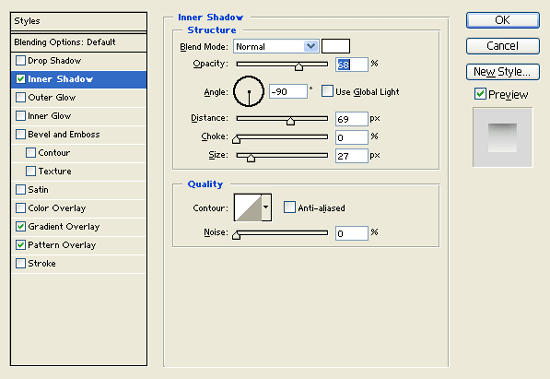
Task: Enable the Drop Shadow checkbox
Action: (21, 60)
